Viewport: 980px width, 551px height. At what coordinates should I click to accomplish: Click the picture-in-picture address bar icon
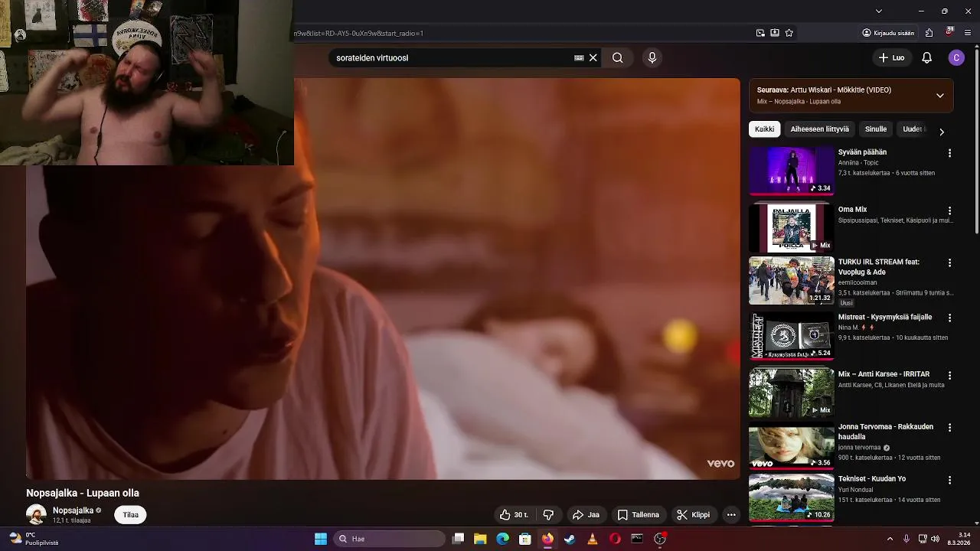(x=760, y=33)
